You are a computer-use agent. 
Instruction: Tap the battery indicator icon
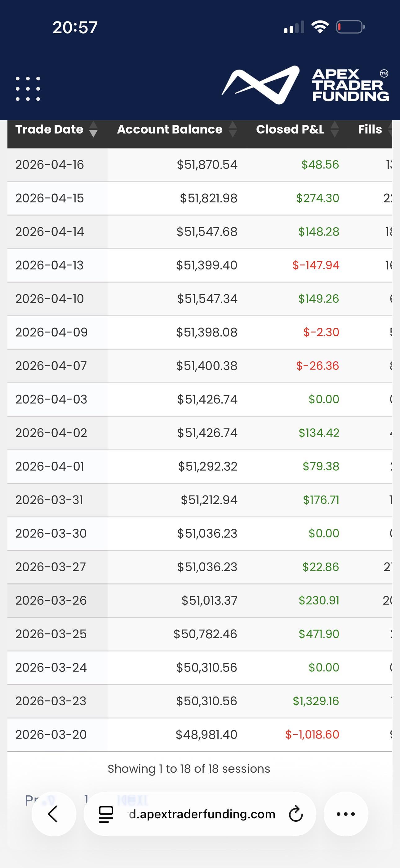[350, 27]
